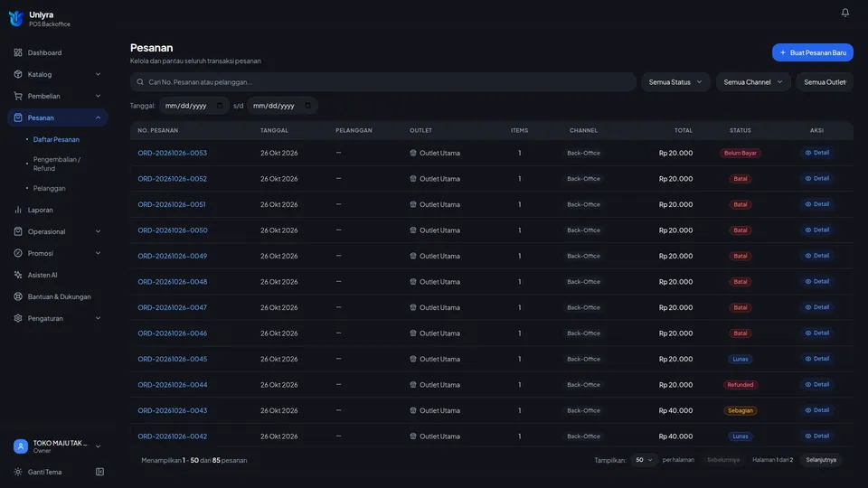The width and height of the screenshot is (868, 488).
Task: View Detail for order ORD-20261026-0051
Action: coord(817,204)
